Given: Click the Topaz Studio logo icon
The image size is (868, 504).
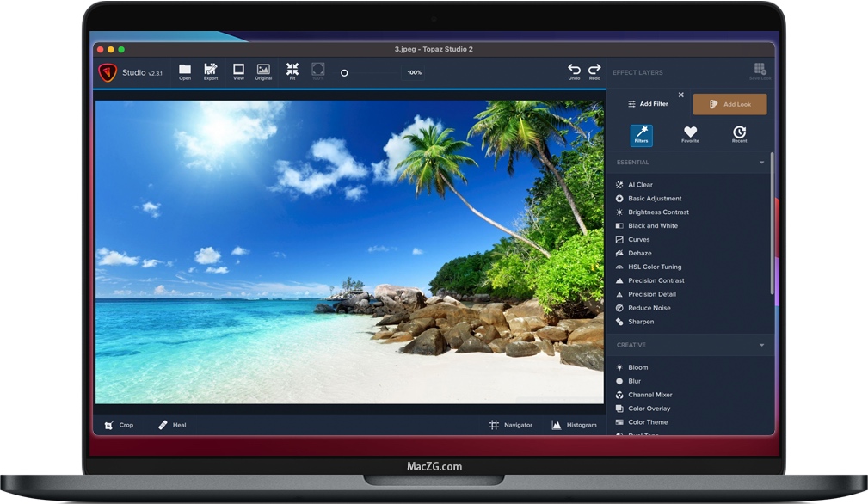Looking at the screenshot, I should (x=108, y=72).
